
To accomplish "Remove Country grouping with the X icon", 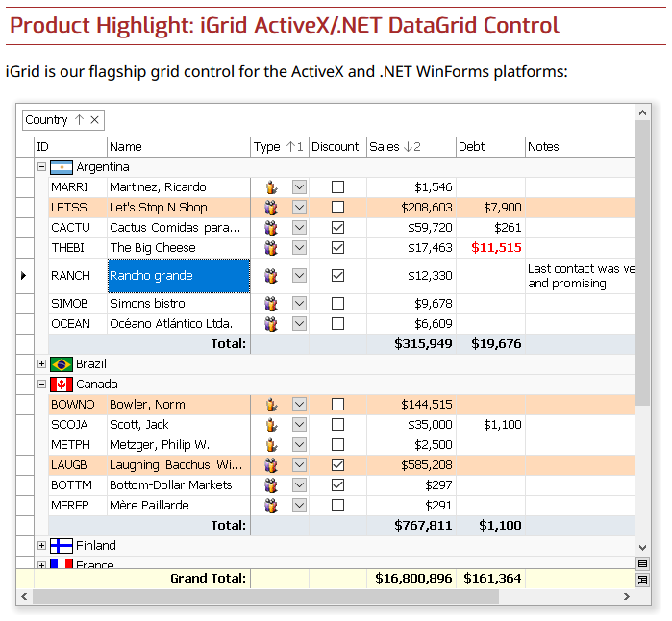I will (x=95, y=120).
